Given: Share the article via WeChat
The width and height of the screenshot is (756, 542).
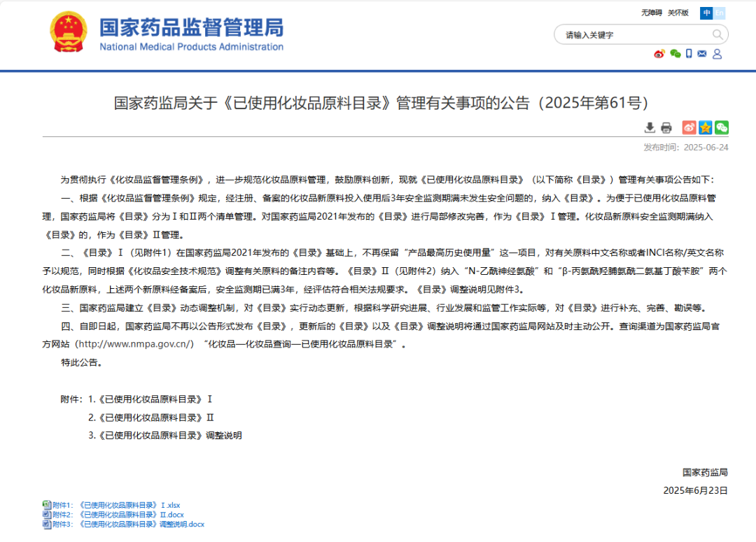Looking at the screenshot, I should (x=722, y=127).
